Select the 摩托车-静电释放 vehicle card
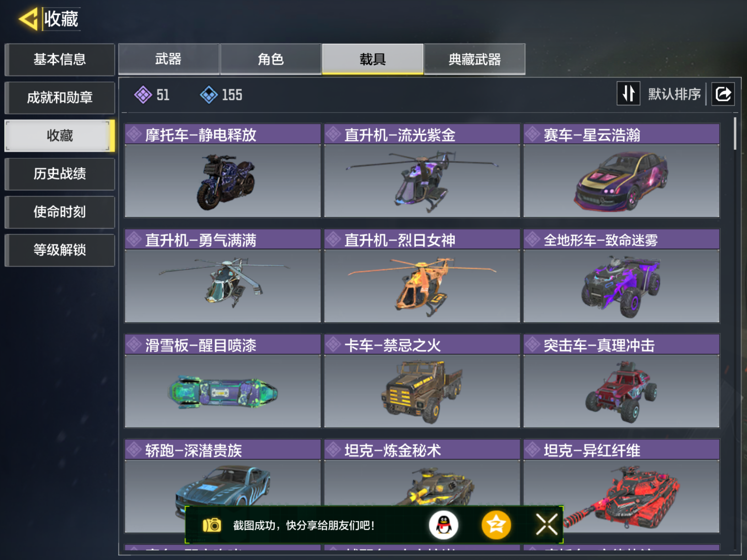 [x=222, y=171]
